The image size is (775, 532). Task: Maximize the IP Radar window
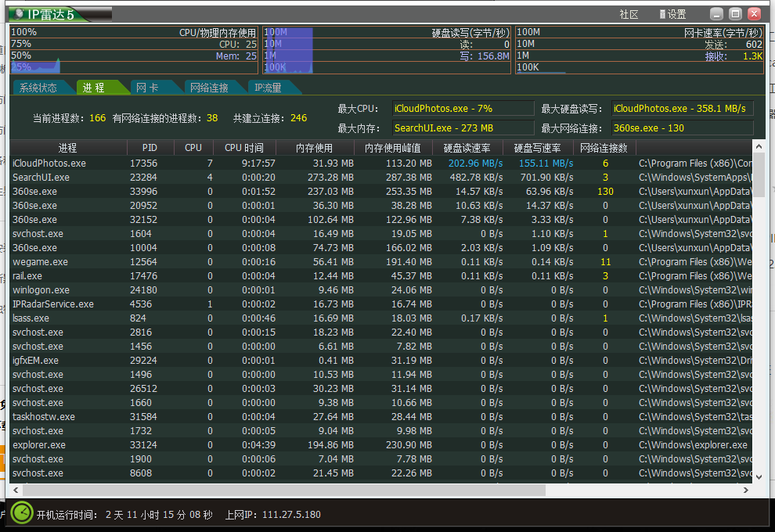[735, 14]
